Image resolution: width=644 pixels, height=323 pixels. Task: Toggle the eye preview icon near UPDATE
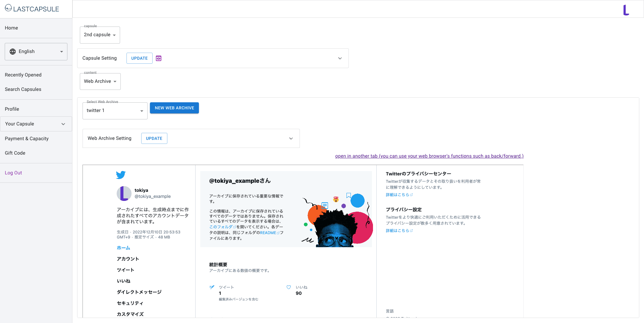click(158, 58)
